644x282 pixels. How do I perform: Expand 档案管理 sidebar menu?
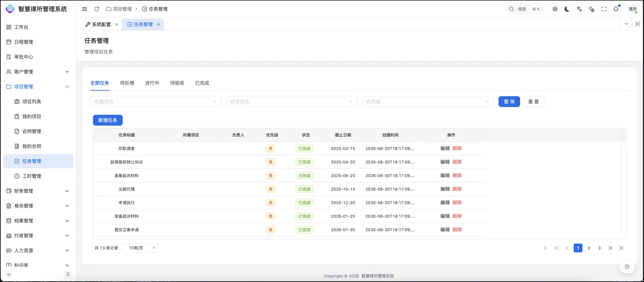coord(38,221)
